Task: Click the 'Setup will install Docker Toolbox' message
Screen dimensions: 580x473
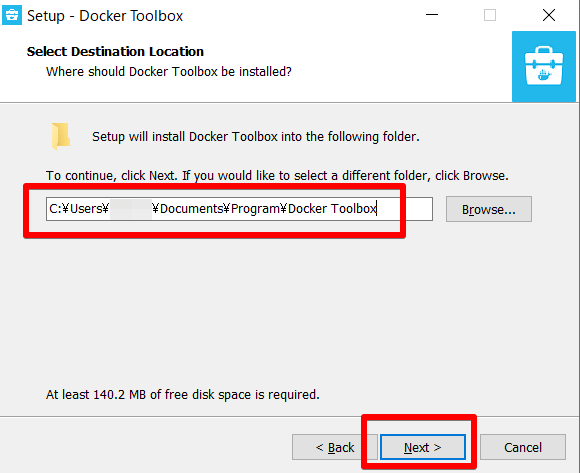Action: (x=256, y=137)
